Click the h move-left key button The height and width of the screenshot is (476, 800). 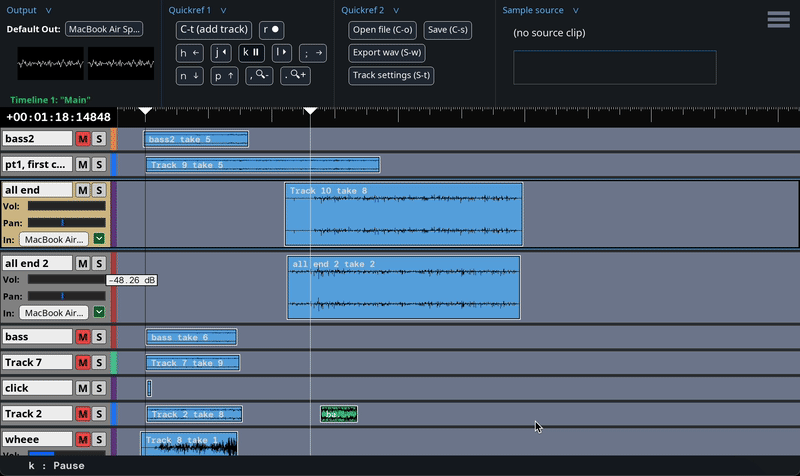tap(190, 53)
